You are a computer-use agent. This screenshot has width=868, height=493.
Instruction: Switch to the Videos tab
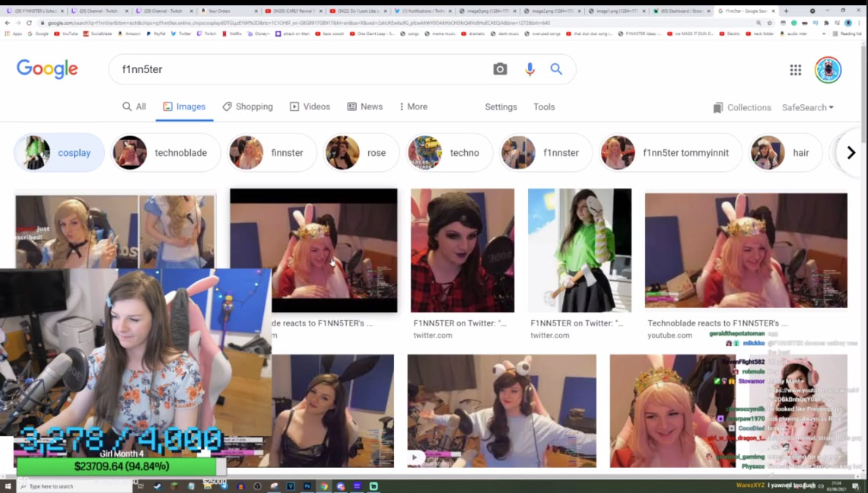[x=310, y=107]
